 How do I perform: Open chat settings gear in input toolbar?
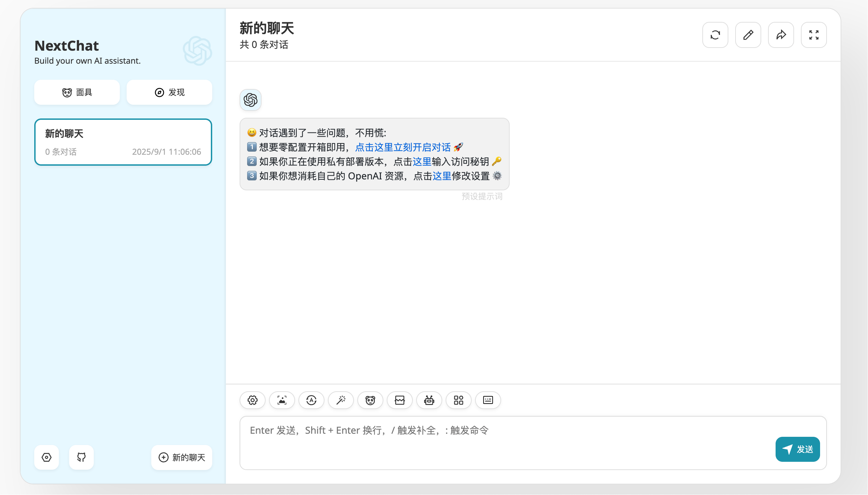[x=253, y=400]
